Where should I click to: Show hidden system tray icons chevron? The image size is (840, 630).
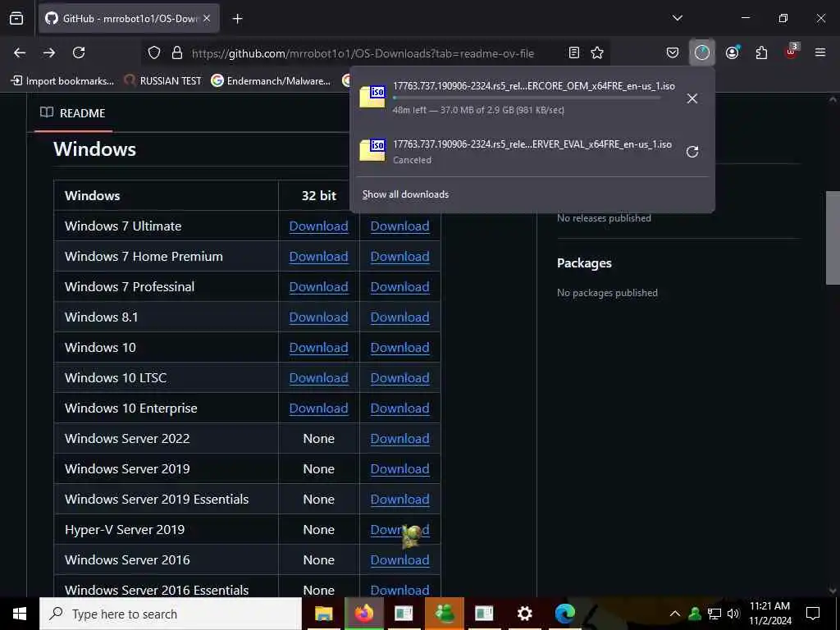click(x=675, y=614)
